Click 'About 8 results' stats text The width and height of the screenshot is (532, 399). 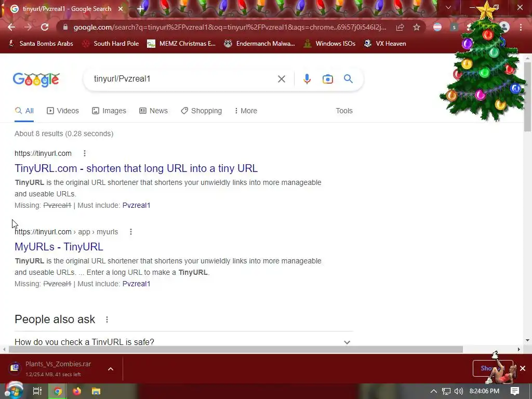coord(64,134)
